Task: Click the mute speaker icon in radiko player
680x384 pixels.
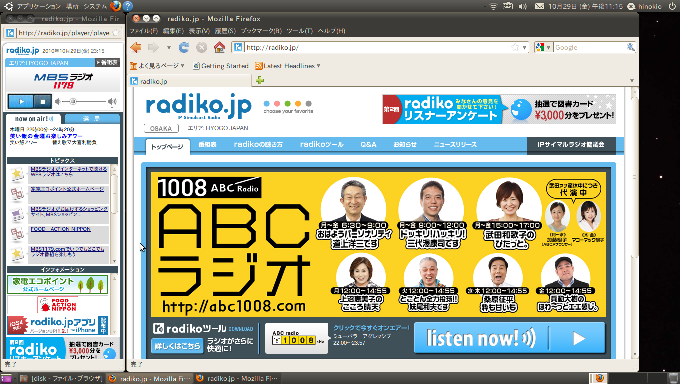Action: (57, 102)
